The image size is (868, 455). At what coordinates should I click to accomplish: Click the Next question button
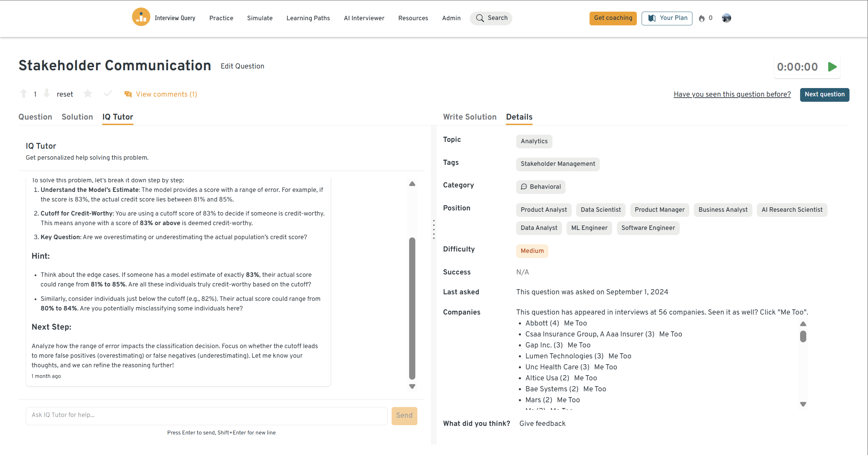point(824,95)
